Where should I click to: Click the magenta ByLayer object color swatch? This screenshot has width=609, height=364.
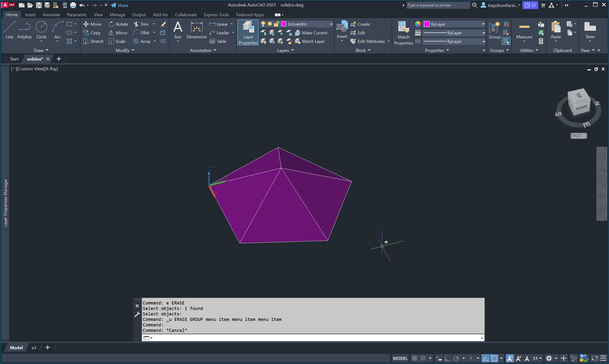(x=426, y=24)
